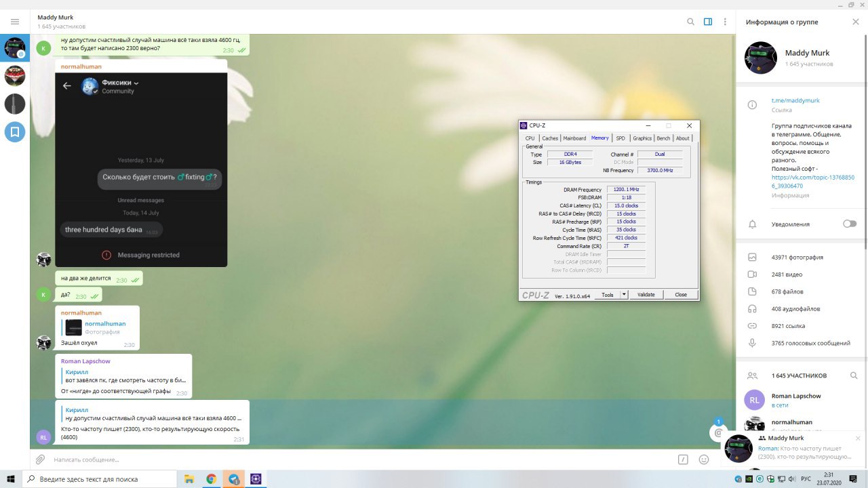
Task: Expand the Tools dropdown arrow in CPU-Z
Action: pyautogui.click(x=624, y=295)
